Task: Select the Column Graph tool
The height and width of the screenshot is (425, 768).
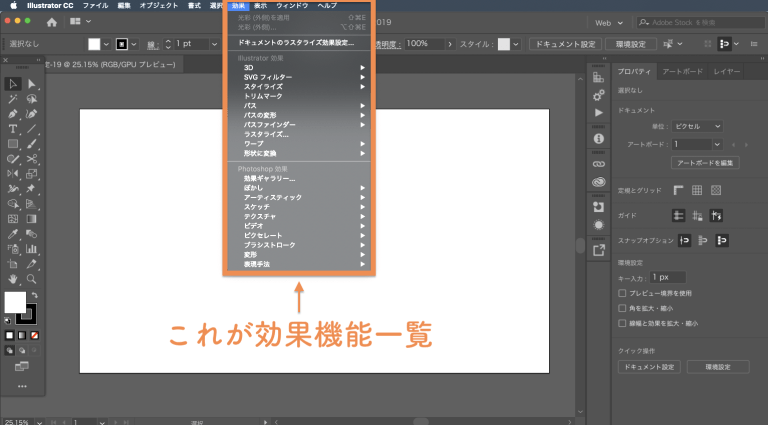Action: coord(31,249)
